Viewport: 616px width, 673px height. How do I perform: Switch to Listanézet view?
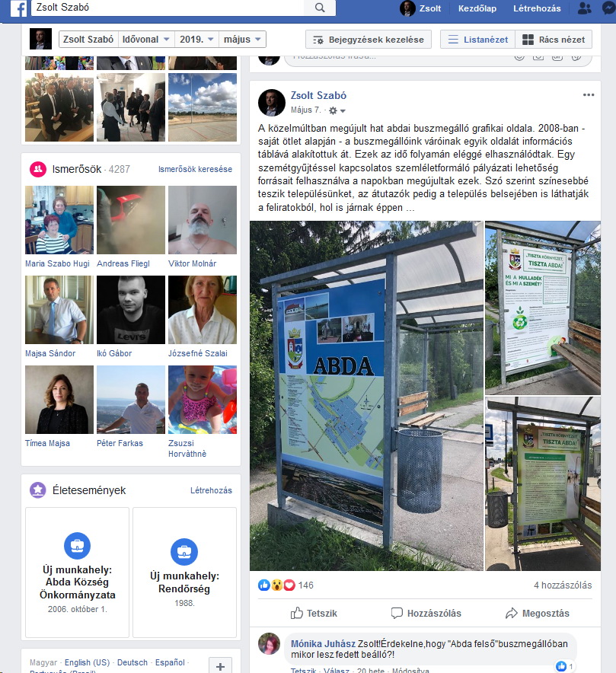tap(477, 40)
